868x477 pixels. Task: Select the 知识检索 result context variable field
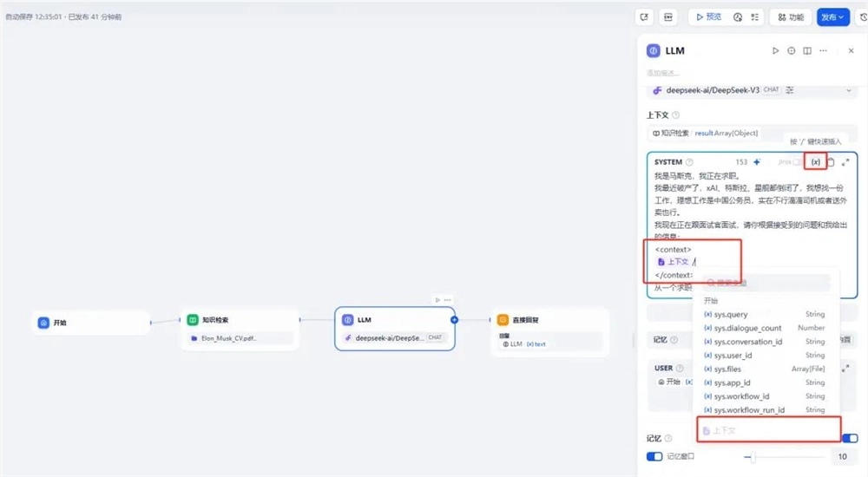point(753,133)
